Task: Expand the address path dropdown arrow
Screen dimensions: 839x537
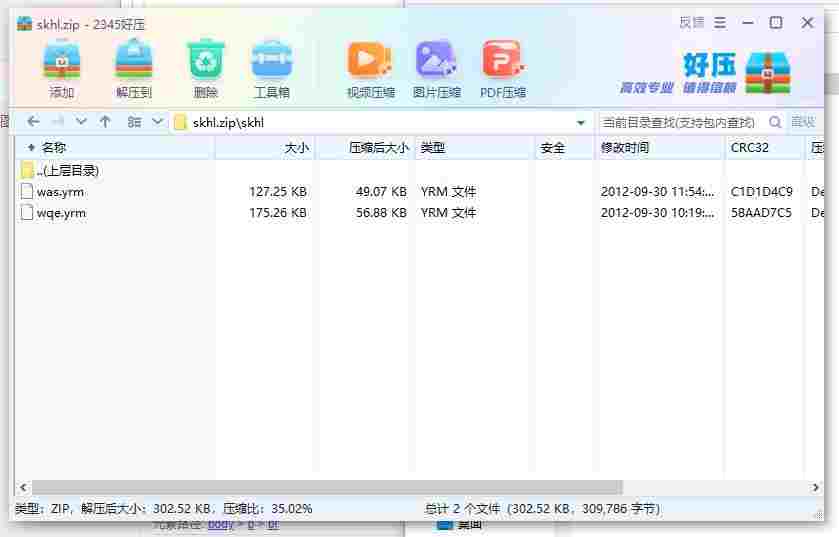Action: (x=581, y=123)
